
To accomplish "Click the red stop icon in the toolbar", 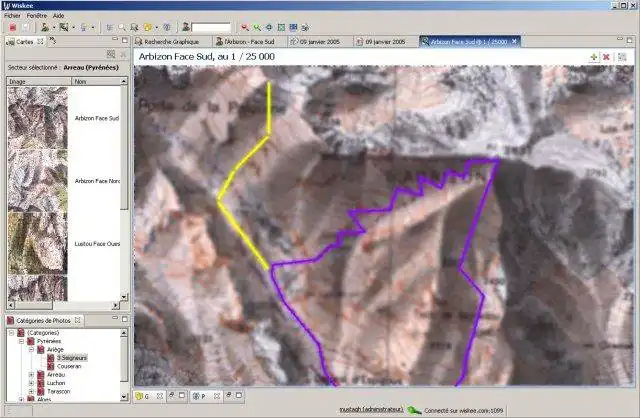I will tap(13, 27).
